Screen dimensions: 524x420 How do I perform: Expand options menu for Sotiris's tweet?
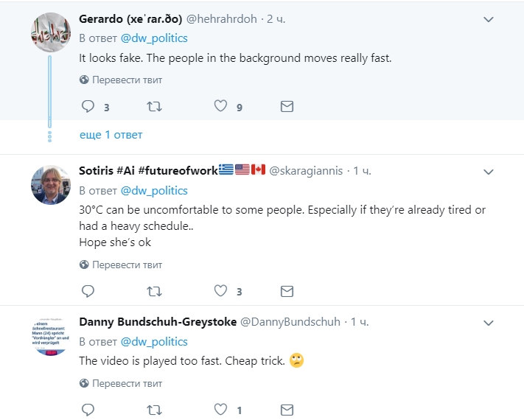pyautogui.click(x=488, y=171)
